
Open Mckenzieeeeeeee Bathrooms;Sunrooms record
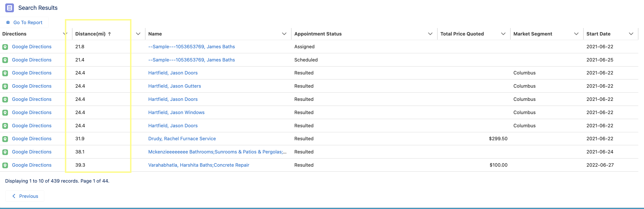tap(217, 152)
